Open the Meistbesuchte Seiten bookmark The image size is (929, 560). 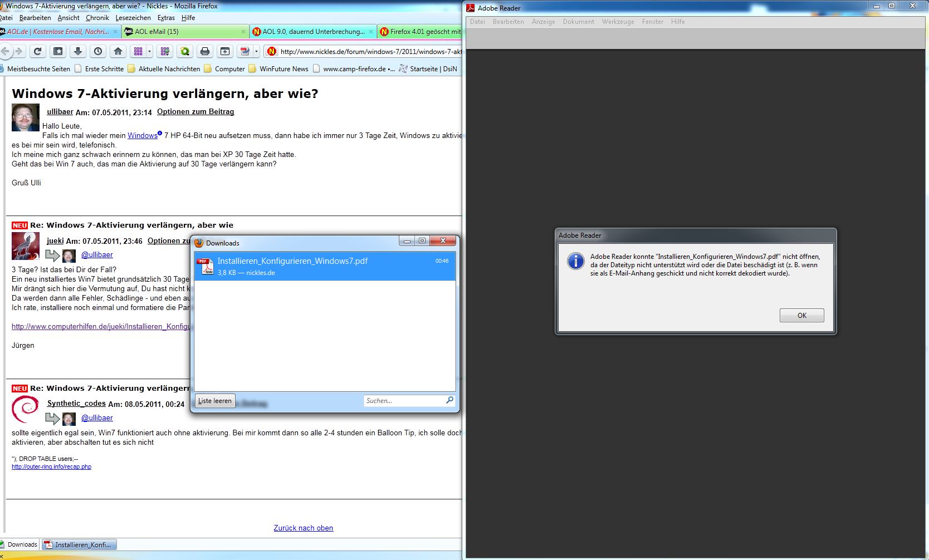35,69
